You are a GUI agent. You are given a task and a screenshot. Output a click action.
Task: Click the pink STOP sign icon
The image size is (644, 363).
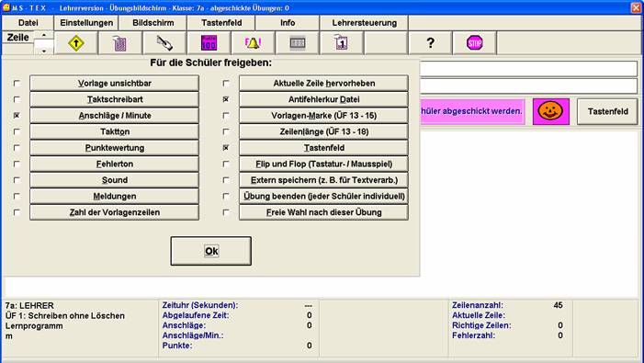point(474,42)
